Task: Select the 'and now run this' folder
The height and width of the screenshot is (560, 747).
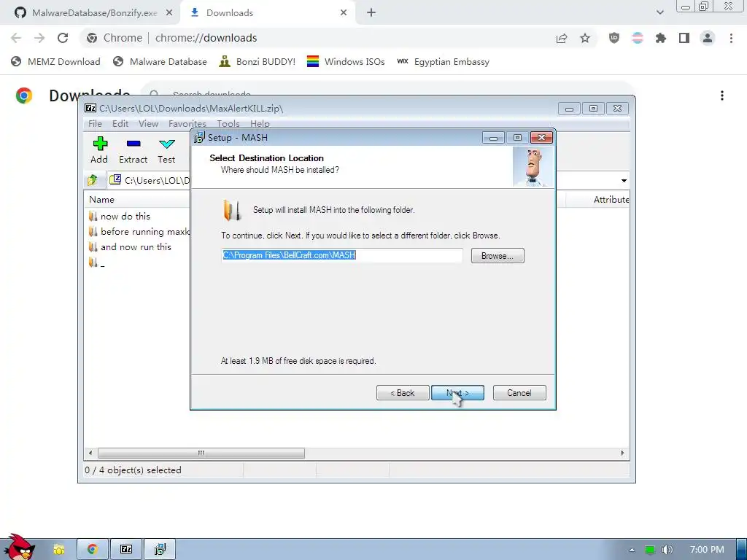Action: (130, 246)
